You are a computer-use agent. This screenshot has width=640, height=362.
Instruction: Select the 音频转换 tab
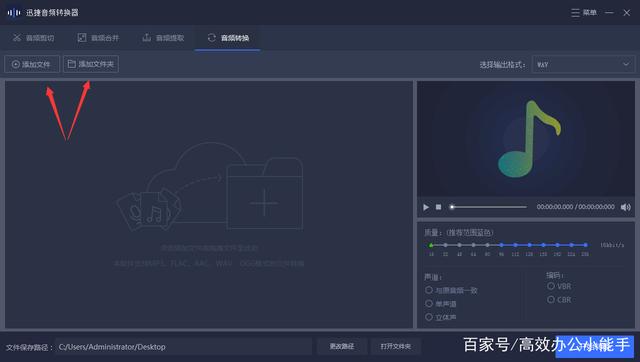pos(228,38)
